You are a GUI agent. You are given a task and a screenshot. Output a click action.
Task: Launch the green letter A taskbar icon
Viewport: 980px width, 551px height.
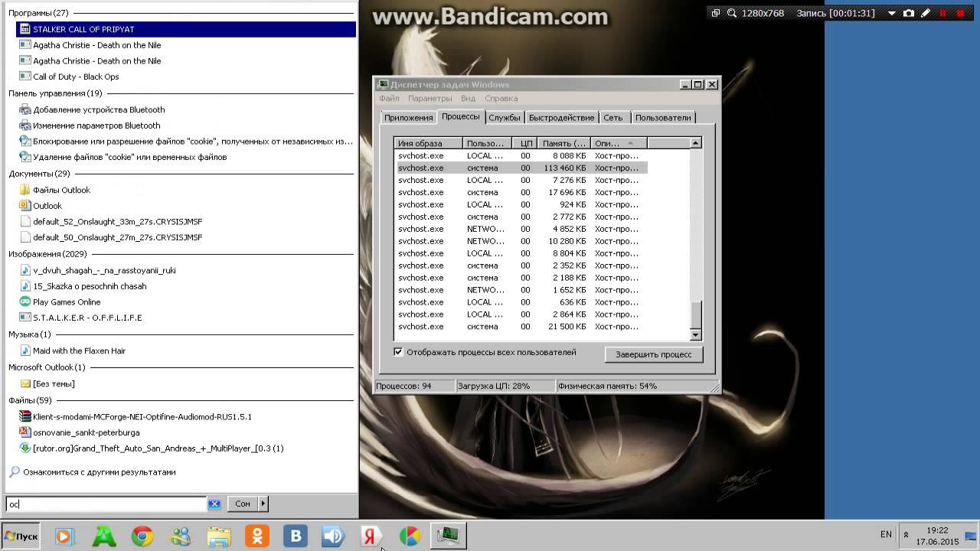pos(103,536)
